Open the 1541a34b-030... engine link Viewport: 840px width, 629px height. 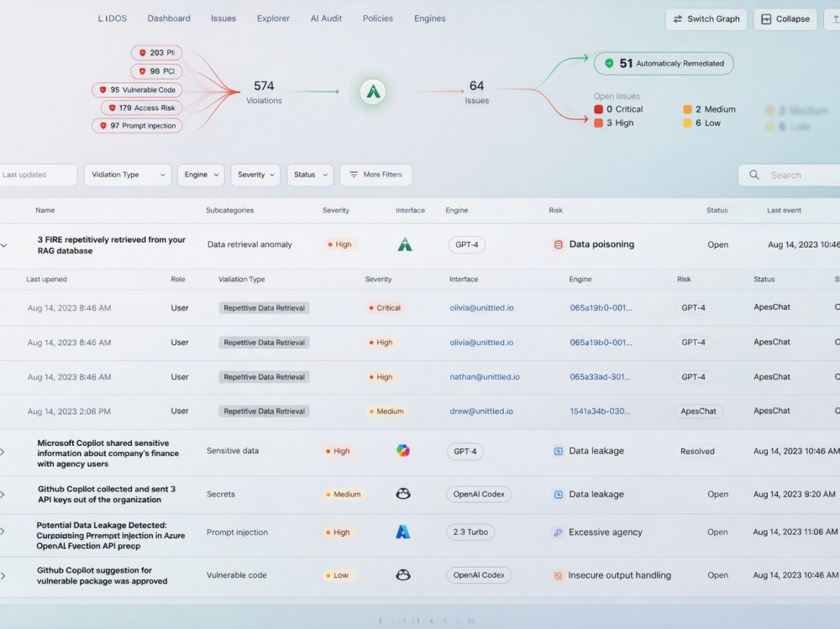pos(600,411)
